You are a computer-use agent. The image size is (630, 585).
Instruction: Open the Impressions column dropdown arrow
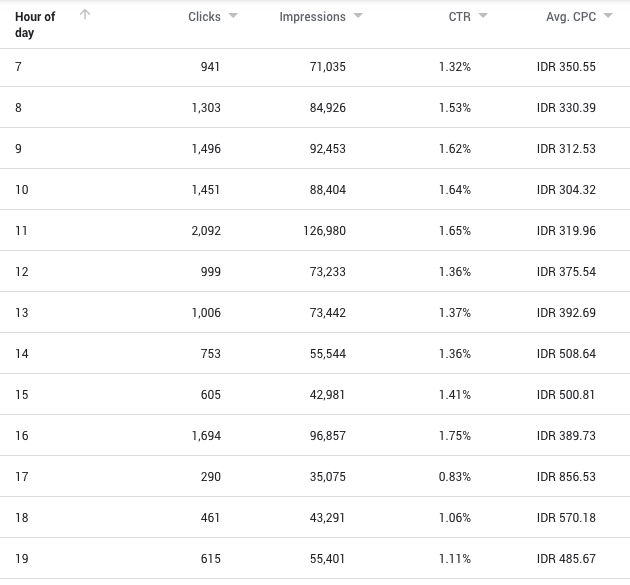358,16
